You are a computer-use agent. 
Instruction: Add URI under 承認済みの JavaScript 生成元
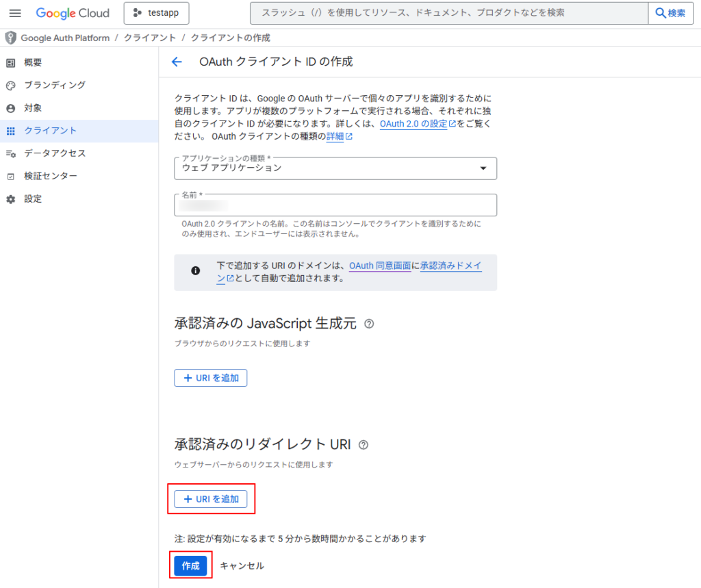(210, 378)
